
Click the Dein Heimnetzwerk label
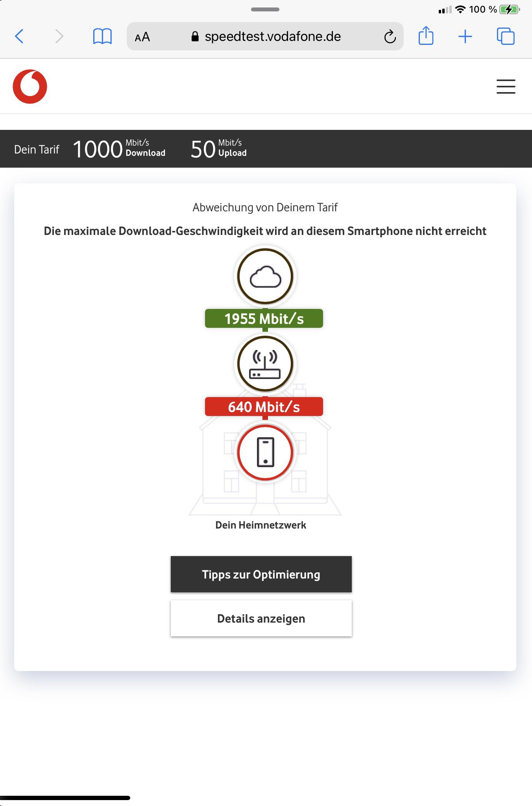(261, 525)
